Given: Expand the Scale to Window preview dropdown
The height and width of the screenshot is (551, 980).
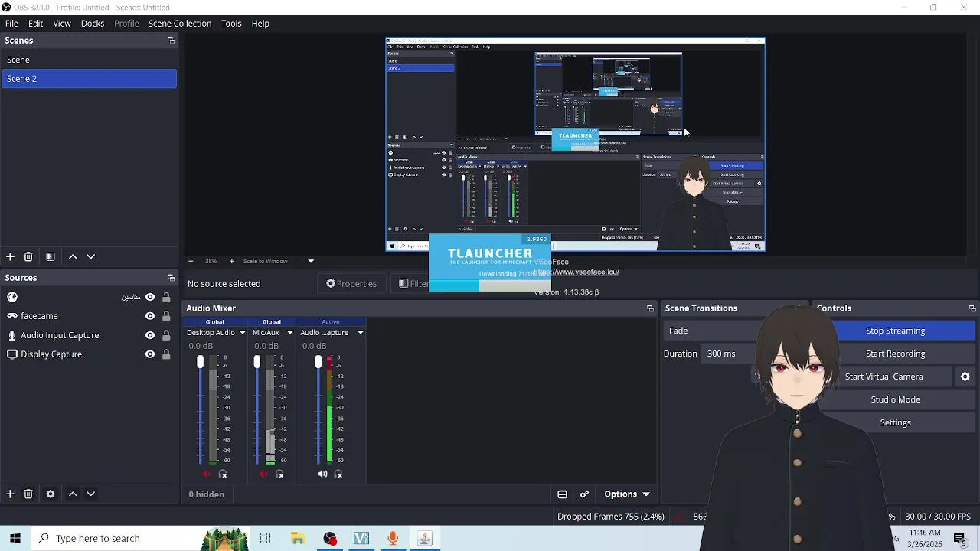Looking at the screenshot, I should point(311,261).
